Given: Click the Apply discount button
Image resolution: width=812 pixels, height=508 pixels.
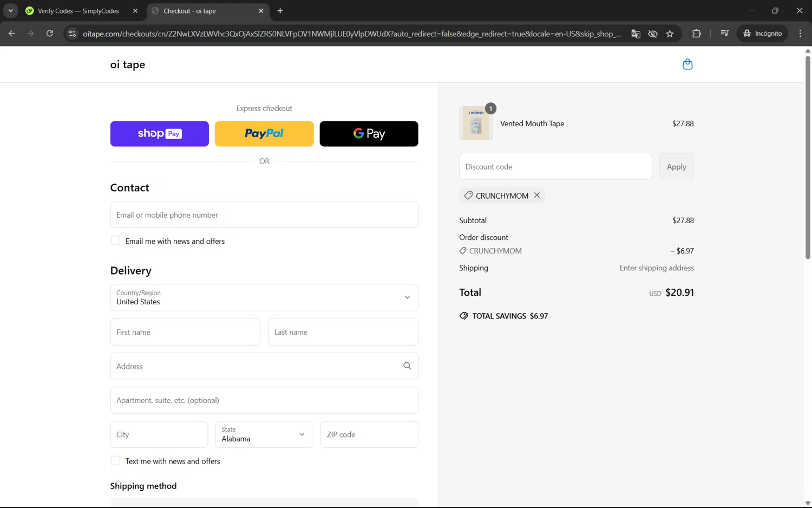Looking at the screenshot, I should click(x=676, y=166).
